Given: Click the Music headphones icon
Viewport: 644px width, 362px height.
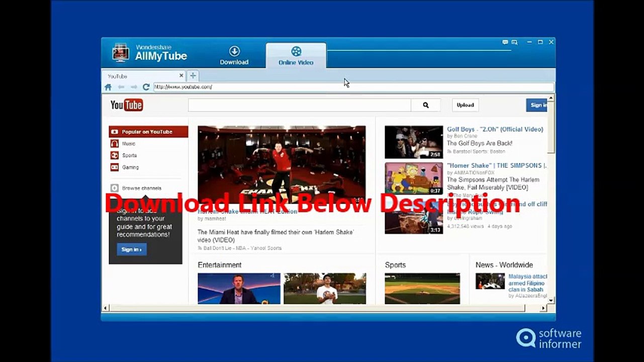Looking at the screenshot, I should (115, 144).
